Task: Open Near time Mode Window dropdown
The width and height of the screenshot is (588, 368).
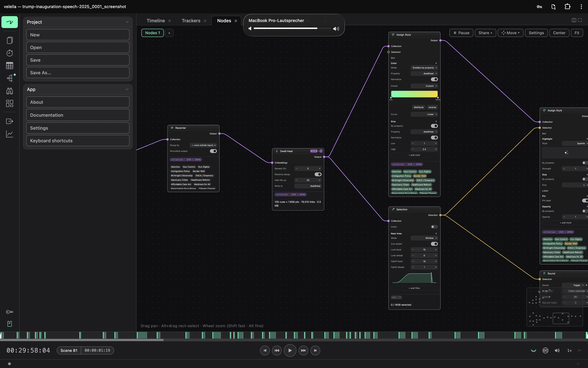Action: [x=424, y=238]
